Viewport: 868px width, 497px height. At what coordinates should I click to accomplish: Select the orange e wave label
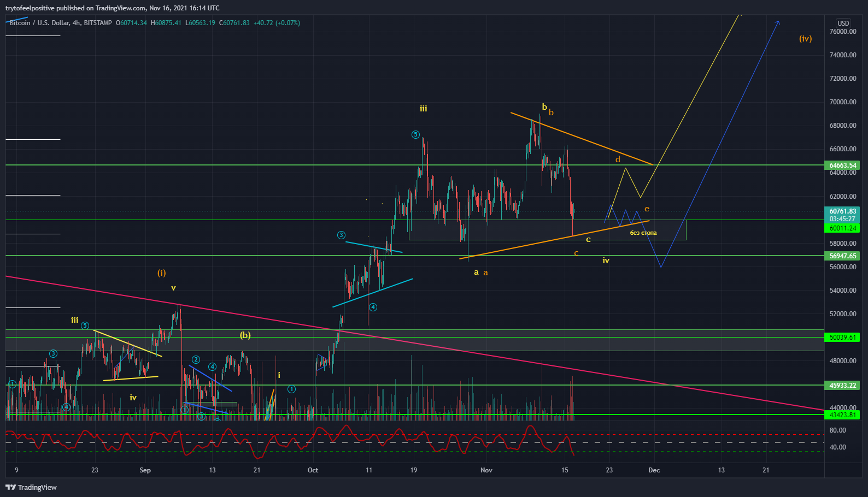point(647,209)
